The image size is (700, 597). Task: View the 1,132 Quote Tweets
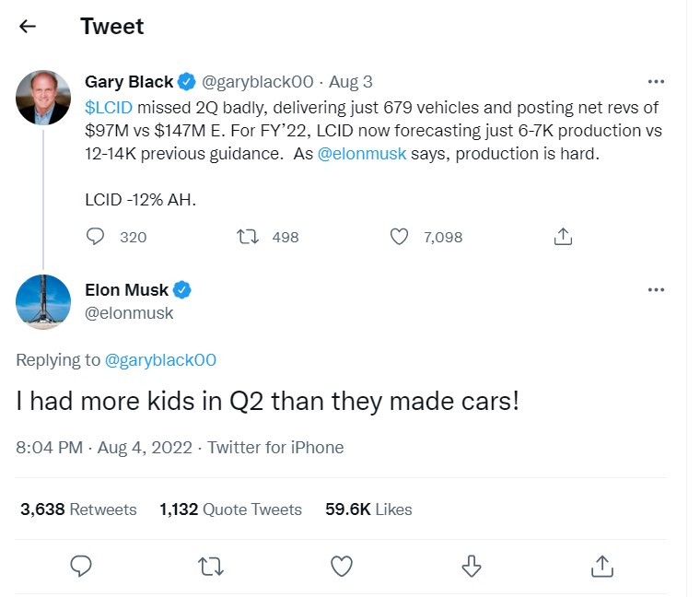(x=230, y=509)
